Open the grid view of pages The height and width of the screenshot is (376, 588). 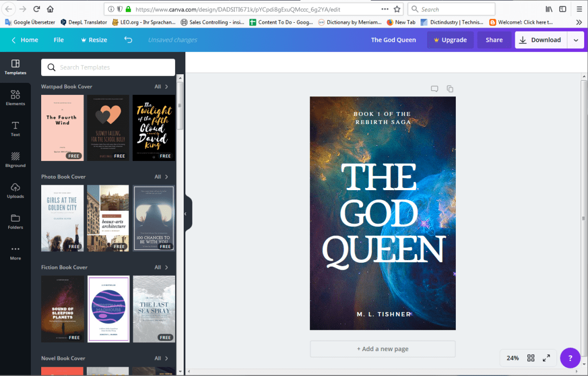[x=531, y=358]
